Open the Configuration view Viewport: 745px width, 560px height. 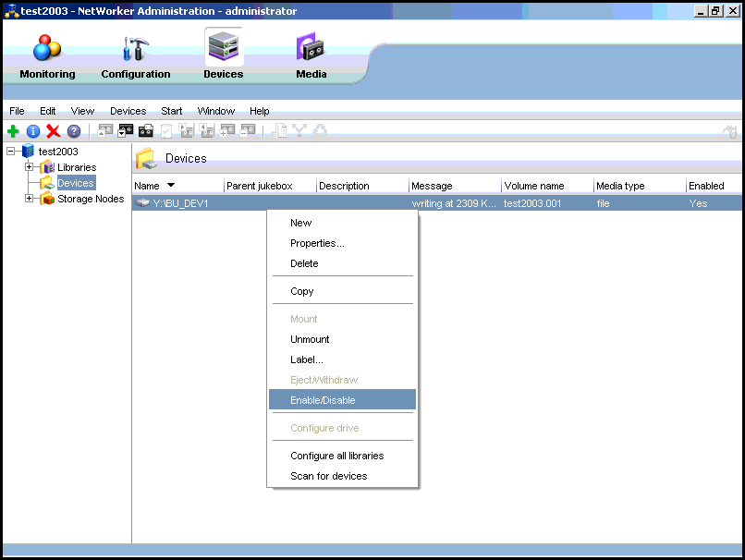coord(135,56)
